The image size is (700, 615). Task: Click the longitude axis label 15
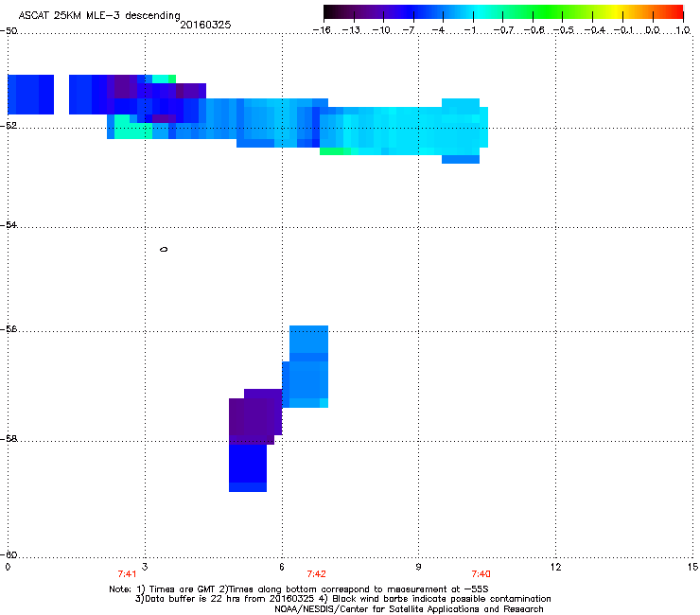(692, 567)
